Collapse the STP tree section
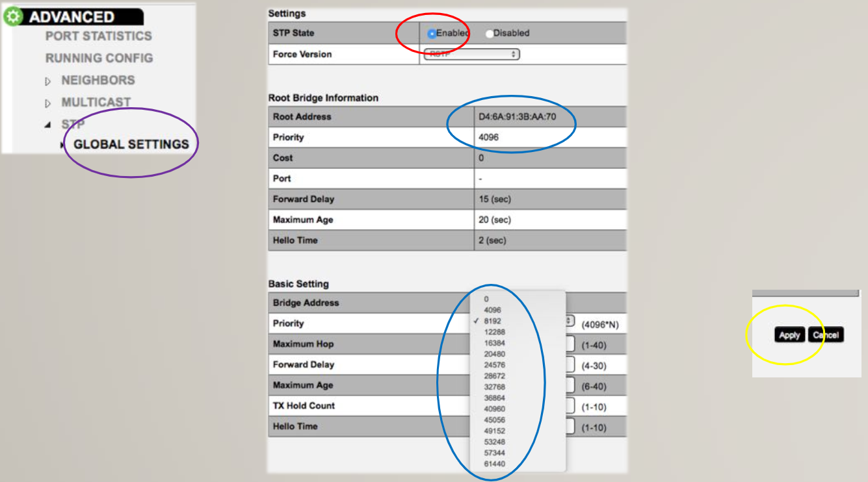The image size is (868, 482). point(47,125)
